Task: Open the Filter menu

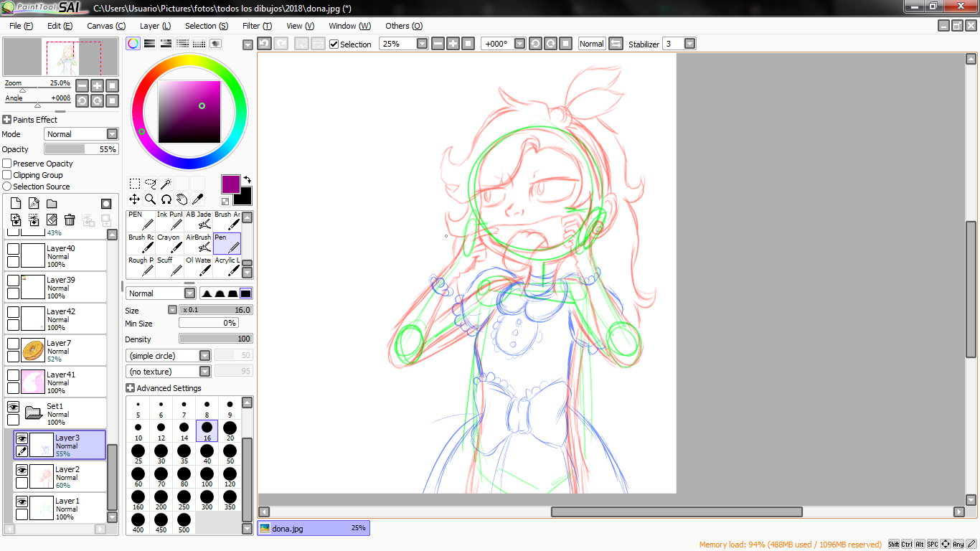Action: pyautogui.click(x=257, y=26)
